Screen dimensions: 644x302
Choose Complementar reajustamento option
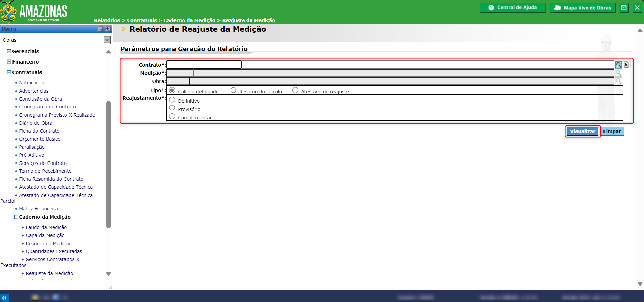point(172,116)
